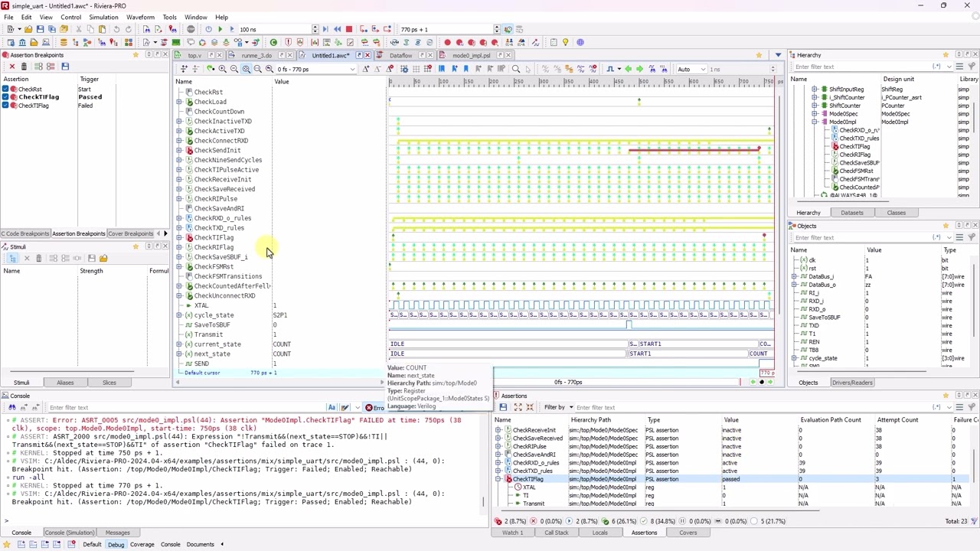Click the Save icon in main toolbar
The height and width of the screenshot is (551, 980).
coord(40,29)
